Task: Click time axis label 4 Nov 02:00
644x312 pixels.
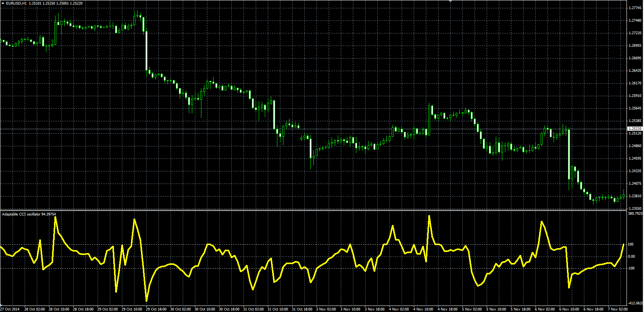Action: pos(399,309)
